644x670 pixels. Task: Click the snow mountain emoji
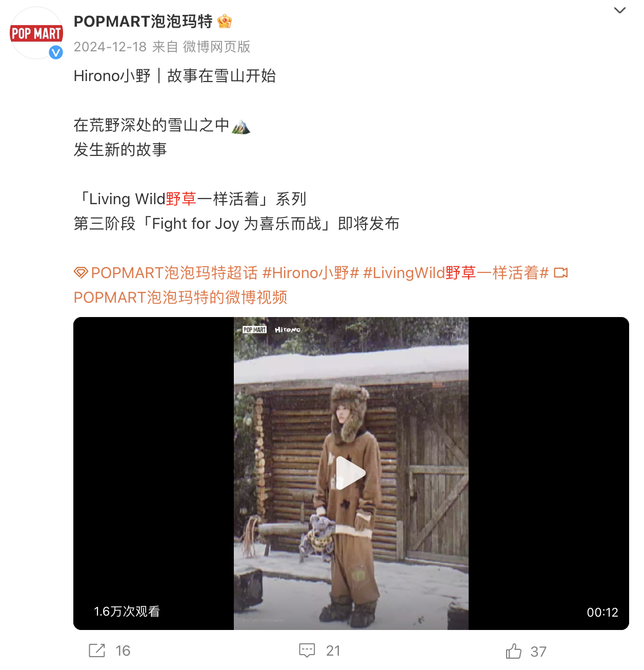tap(241, 126)
